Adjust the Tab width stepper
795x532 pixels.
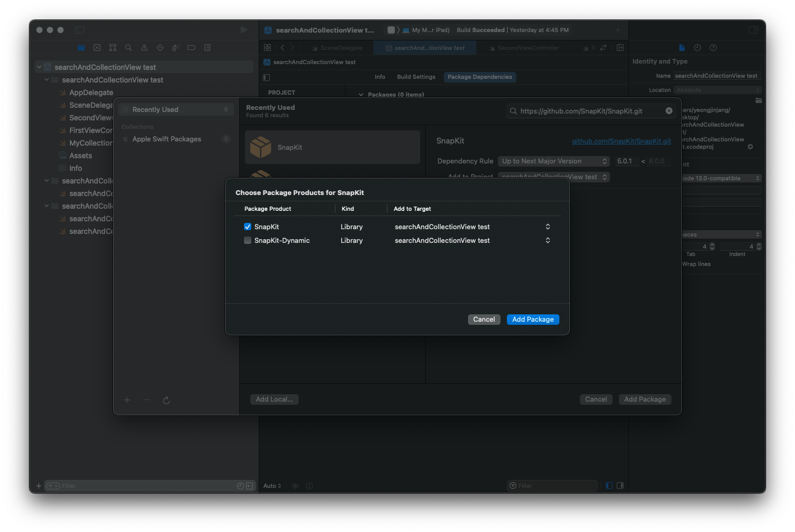pyautogui.click(x=712, y=247)
